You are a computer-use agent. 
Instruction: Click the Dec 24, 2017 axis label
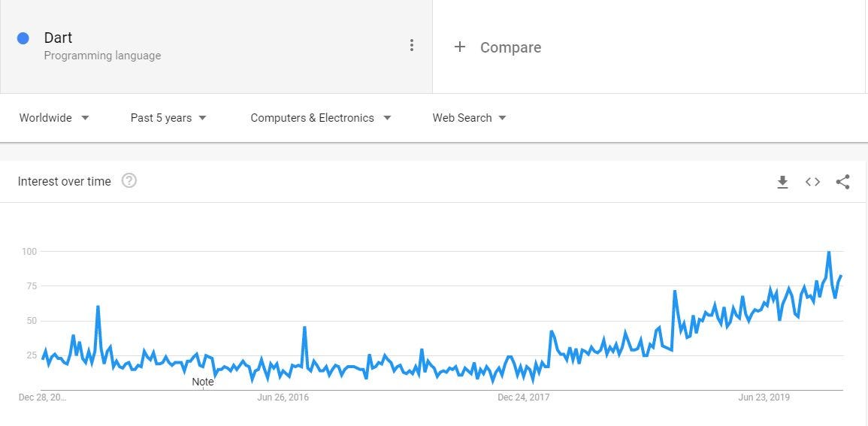[523, 397]
